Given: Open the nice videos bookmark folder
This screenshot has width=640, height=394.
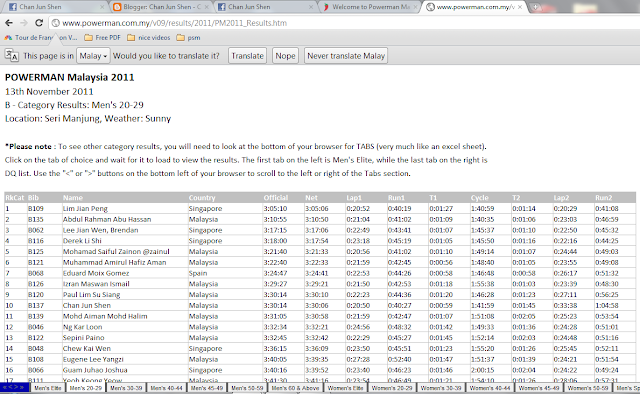Looking at the screenshot, I should click(149, 38).
